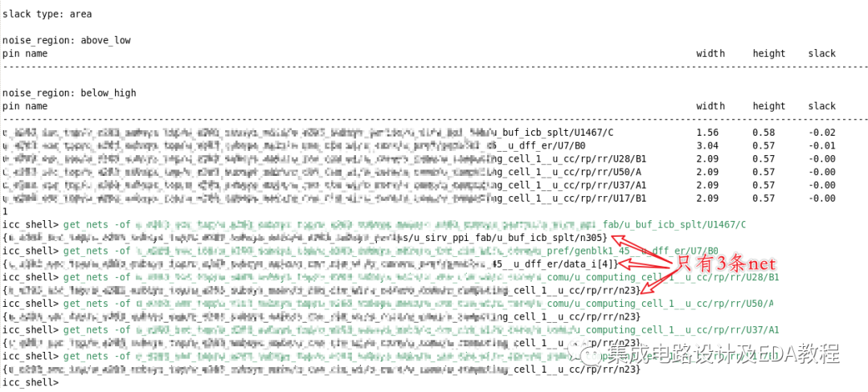
Task: Click the height value 0.58
Action: click(764, 133)
